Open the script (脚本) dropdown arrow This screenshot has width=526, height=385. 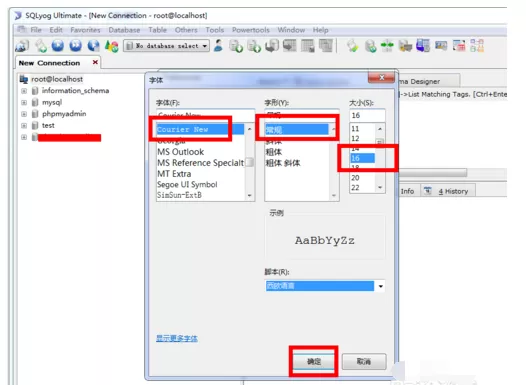(380, 286)
